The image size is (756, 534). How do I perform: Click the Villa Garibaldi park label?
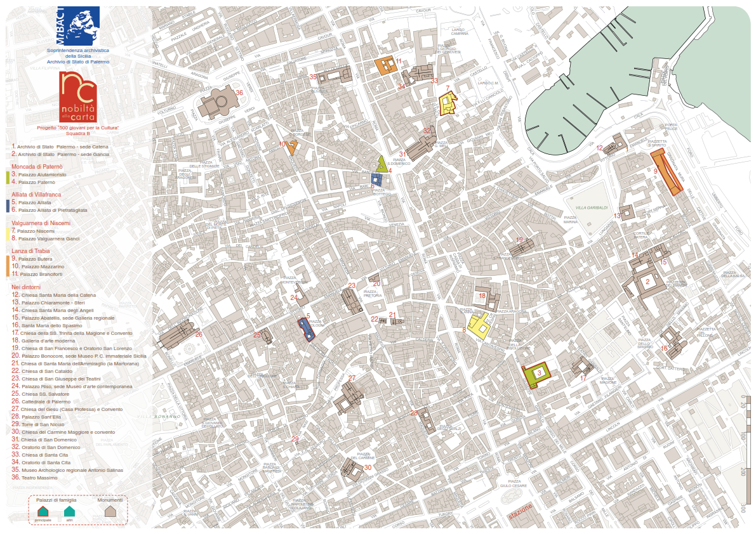pos(592,208)
